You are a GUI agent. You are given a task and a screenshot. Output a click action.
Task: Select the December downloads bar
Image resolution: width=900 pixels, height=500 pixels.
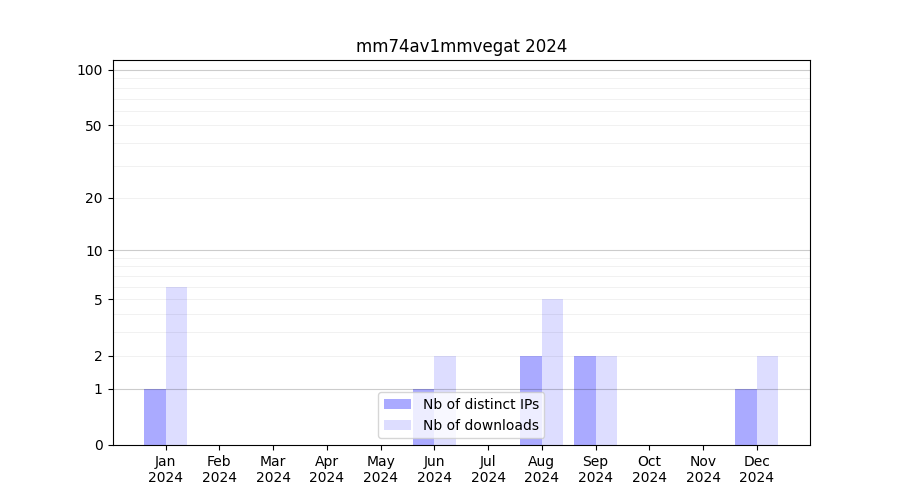point(767,400)
